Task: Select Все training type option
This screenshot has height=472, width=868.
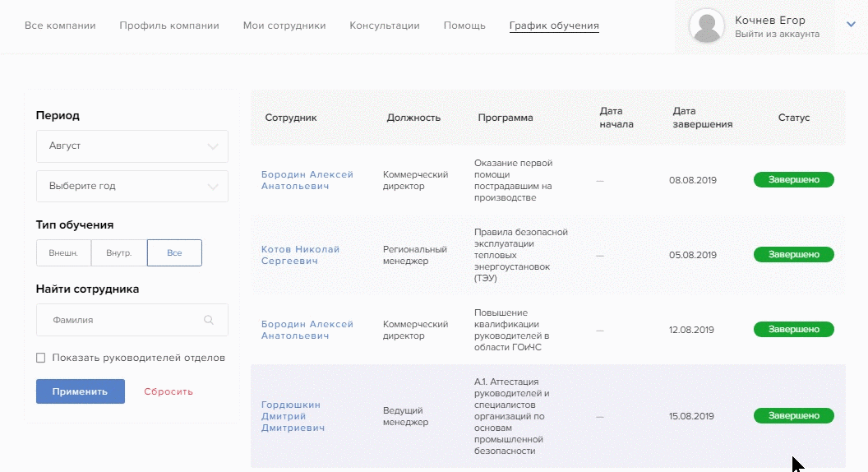Action: 174,253
